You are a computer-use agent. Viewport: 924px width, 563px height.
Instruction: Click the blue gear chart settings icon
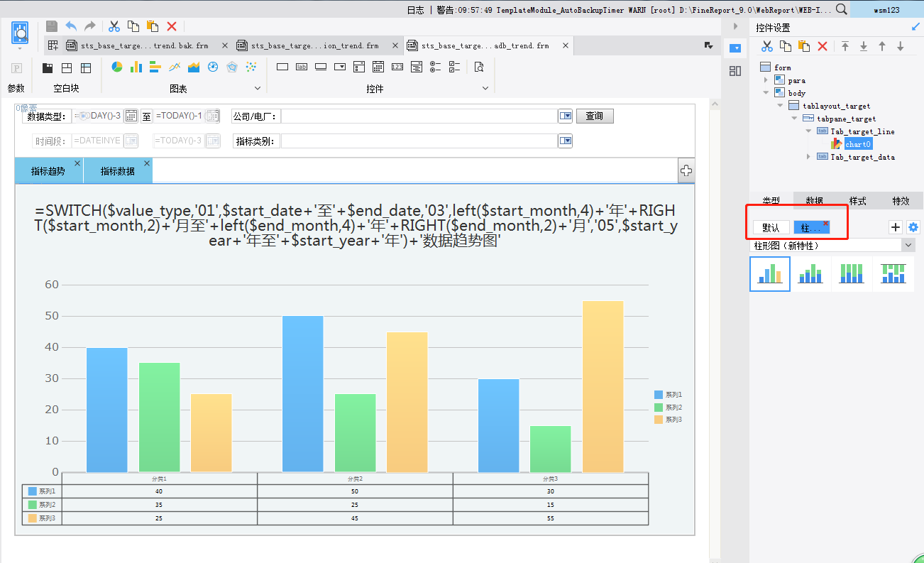pyautogui.click(x=913, y=227)
